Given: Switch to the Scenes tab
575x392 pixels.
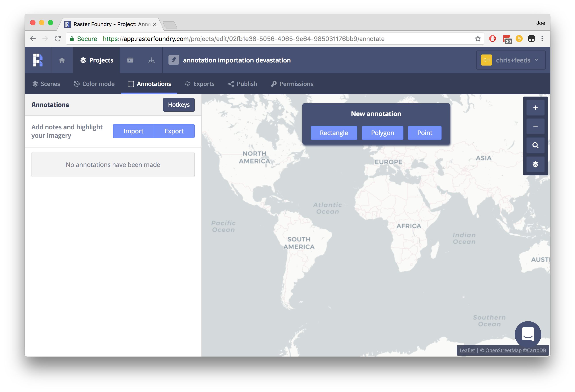Looking at the screenshot, I should click(46, 84).
